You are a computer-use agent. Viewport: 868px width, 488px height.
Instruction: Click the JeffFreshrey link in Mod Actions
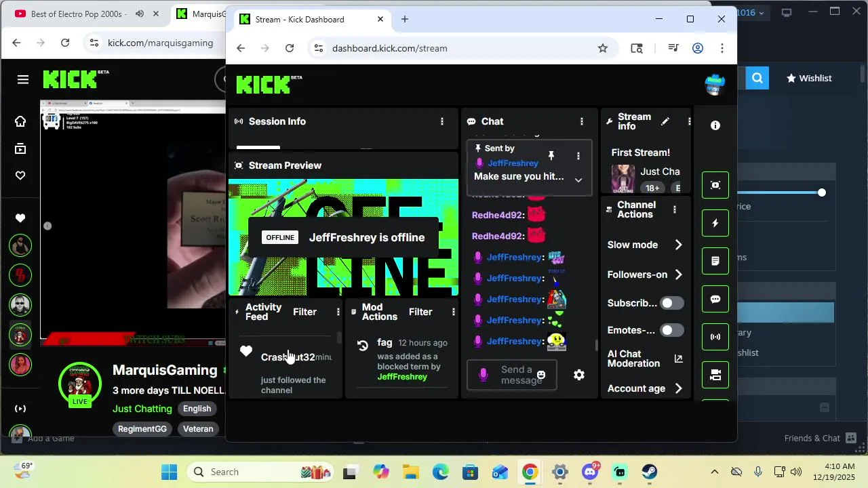pos(402,377)
